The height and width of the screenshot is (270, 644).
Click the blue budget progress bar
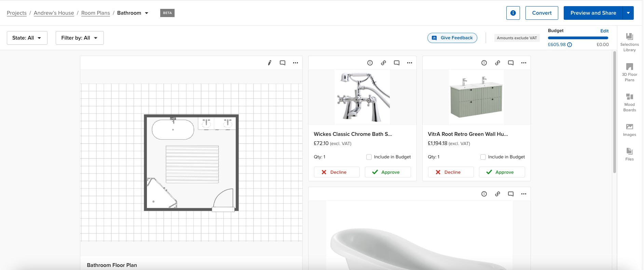(x=578, y=38)
